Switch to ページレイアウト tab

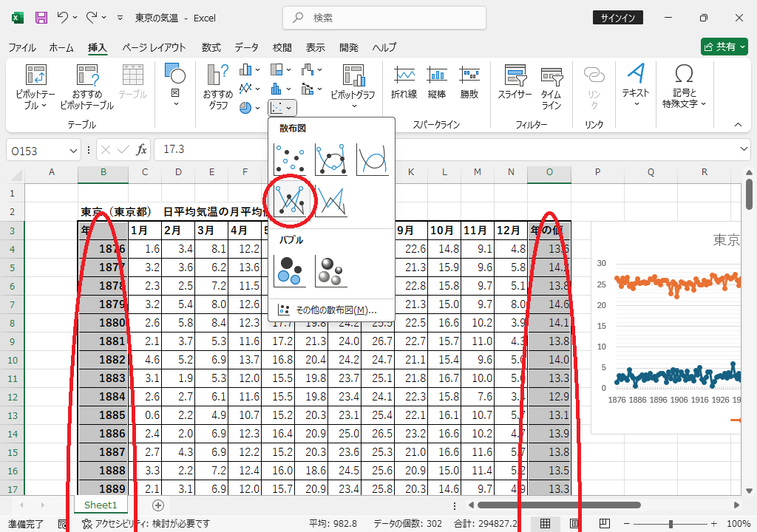[154, 47]
